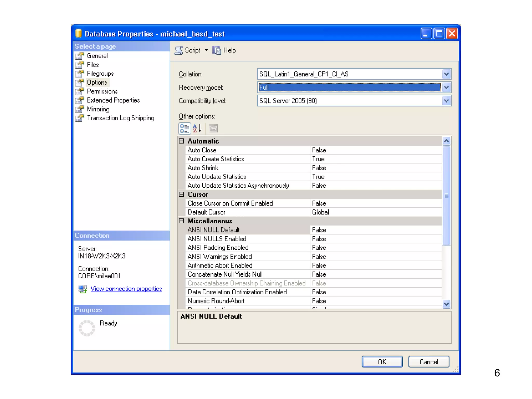This screenshot has height=399, width=532.
Task: Open the Script dropdown arrow
Action: tap(206, 50)
